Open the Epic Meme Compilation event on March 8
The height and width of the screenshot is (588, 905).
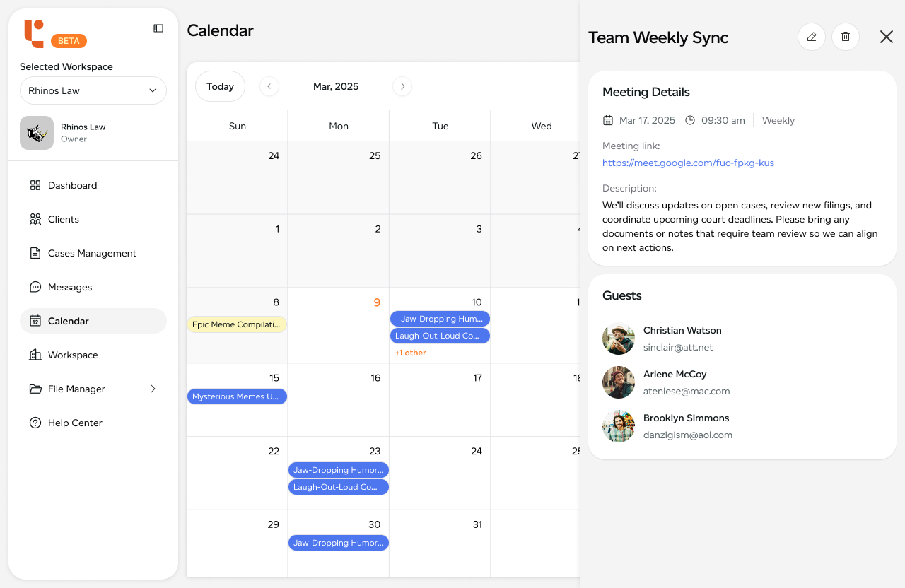tap(237, 323)
